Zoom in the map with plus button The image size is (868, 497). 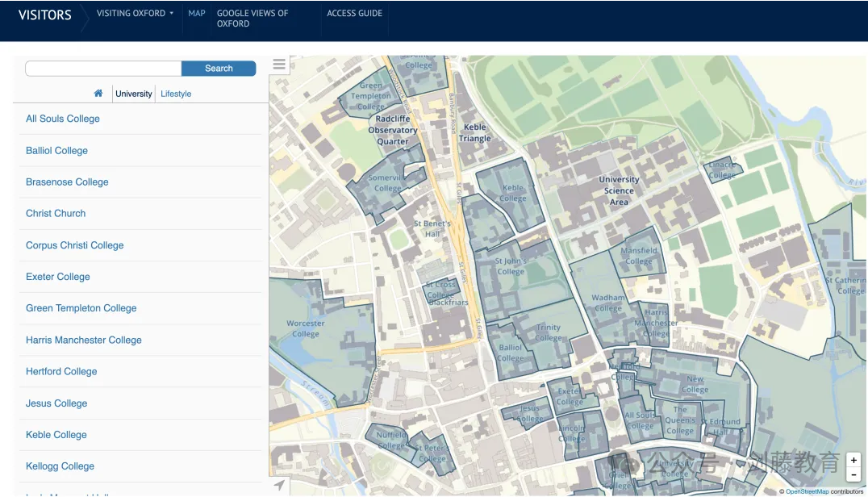coord(853,460)
